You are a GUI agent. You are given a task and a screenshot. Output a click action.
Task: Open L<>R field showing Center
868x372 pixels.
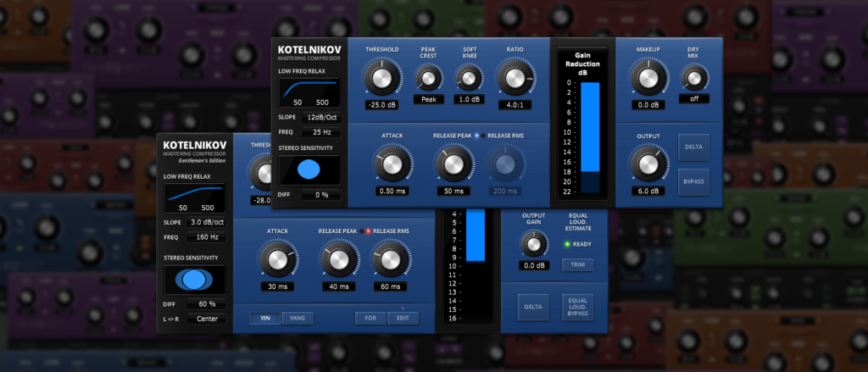pos(206,319)
